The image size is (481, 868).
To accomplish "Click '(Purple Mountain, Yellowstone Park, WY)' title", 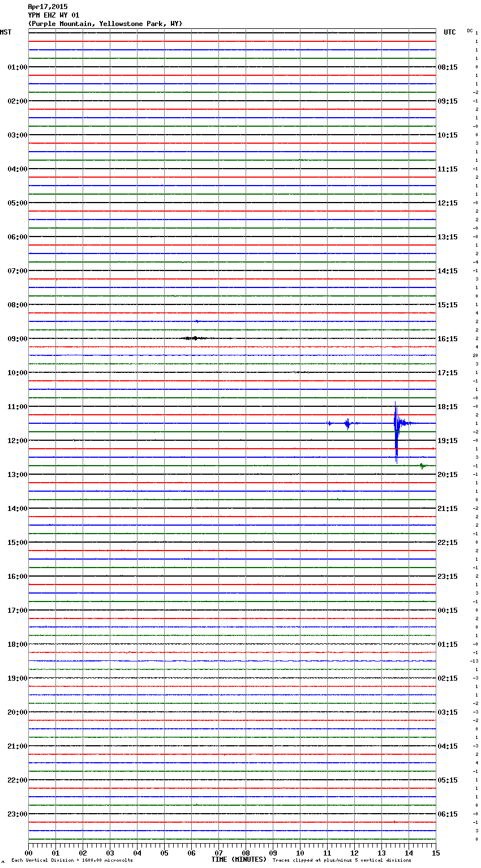I will tap(105, 24).
